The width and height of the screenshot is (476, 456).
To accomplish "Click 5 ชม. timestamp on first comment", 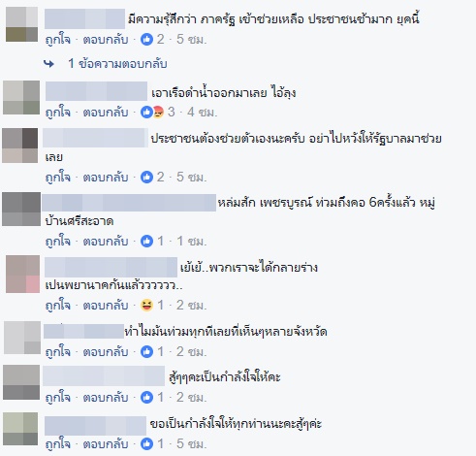I will pyautogui.click(x=191, y=40).
